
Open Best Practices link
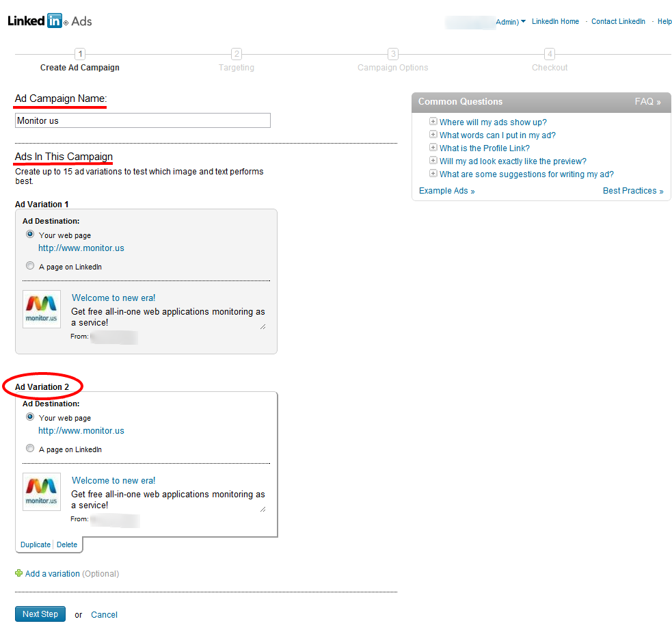tap(633, 191)
